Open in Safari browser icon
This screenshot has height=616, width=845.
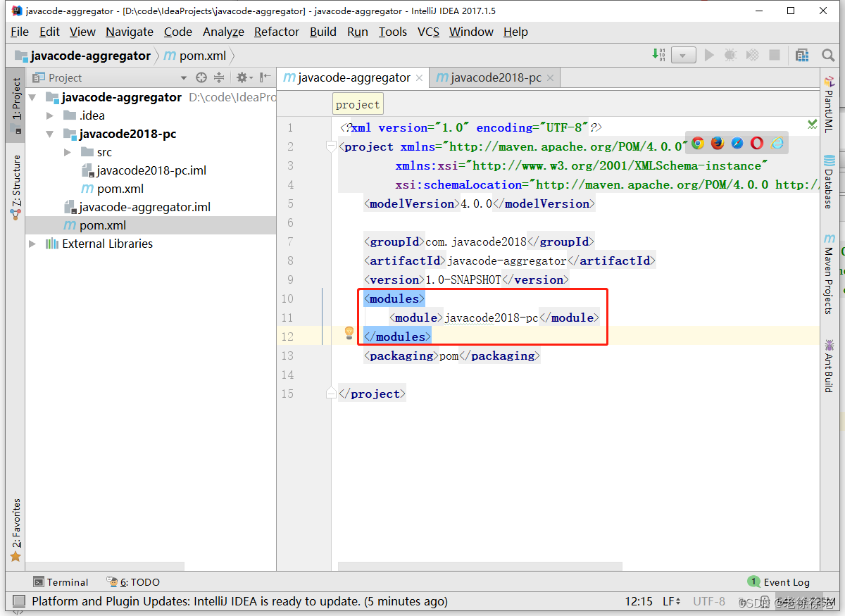pos(737,144)
